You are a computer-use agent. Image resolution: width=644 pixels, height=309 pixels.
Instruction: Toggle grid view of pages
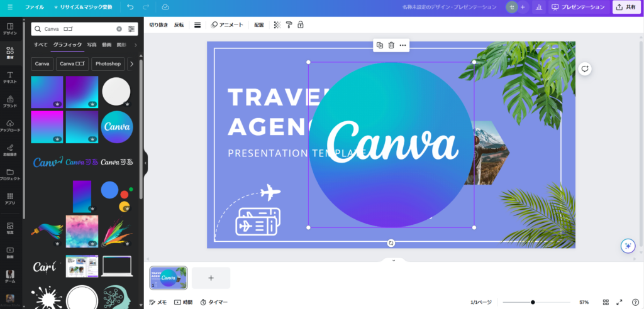pyautogui.click(x=606, y=302)
